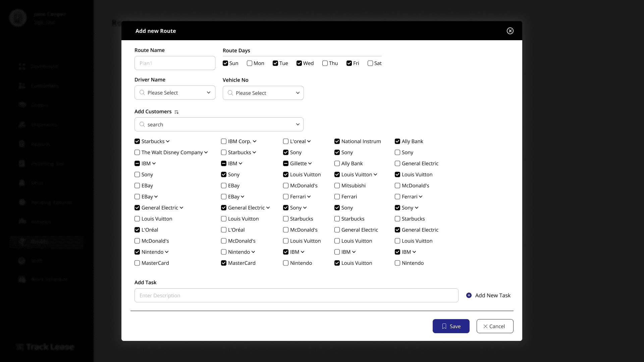Uncheck the Fri route day

(349, 63)
